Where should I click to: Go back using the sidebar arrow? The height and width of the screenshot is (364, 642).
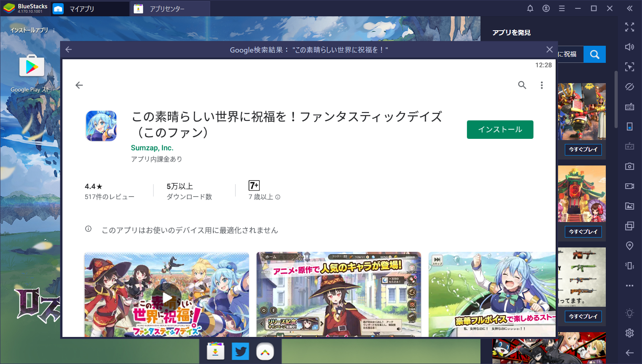coord(630,353)
